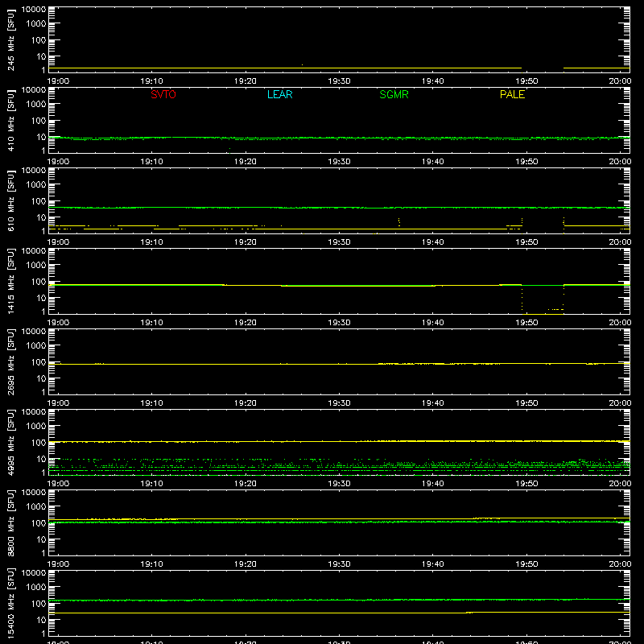Click the yellow trace in 4995 MHz panel
The height and width of the screenshot is (644, 644).
pyautogui.click(x=339, y=441)
